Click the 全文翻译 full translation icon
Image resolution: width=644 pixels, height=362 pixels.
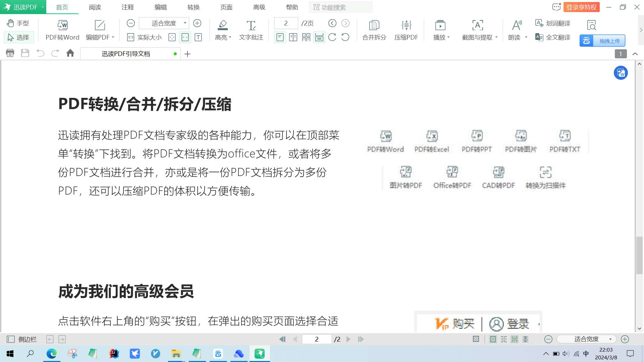point(539,37)
